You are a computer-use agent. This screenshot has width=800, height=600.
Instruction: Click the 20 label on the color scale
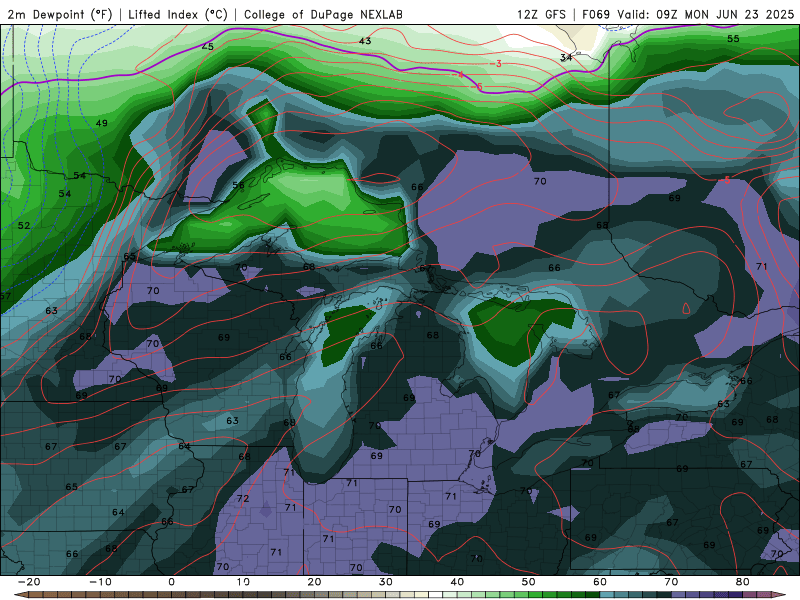[x=314, y=582]
